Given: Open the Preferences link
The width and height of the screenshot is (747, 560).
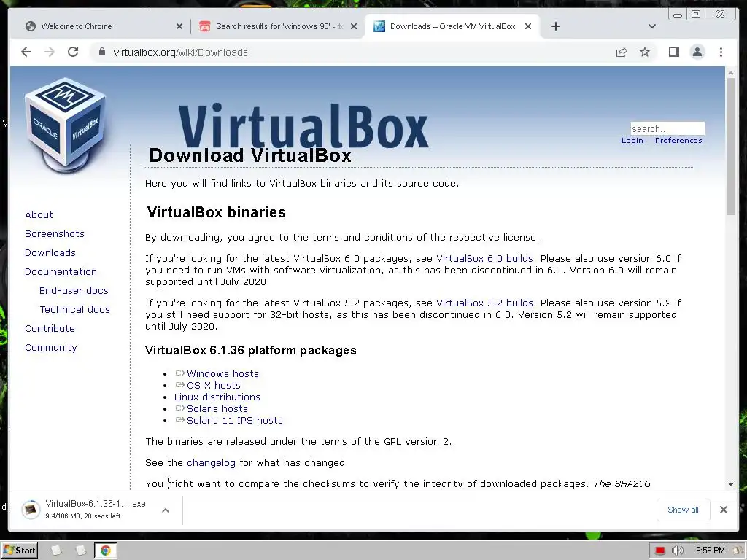Looking at the screenshot, I should tap(678, 141).
